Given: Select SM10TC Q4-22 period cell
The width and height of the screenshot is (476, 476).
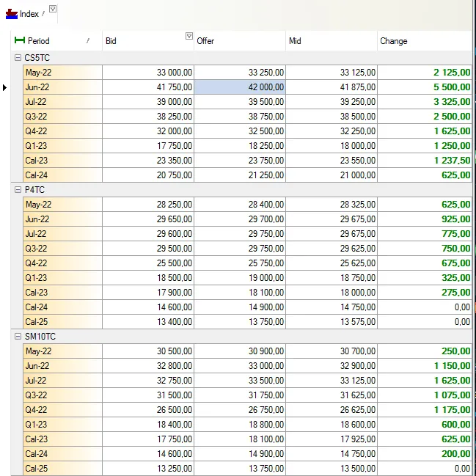Looking at the screenshot, I should pos(62,409).
